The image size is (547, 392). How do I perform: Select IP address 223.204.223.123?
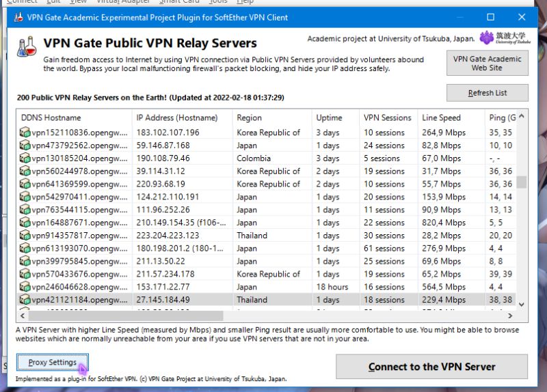point(168,236)
